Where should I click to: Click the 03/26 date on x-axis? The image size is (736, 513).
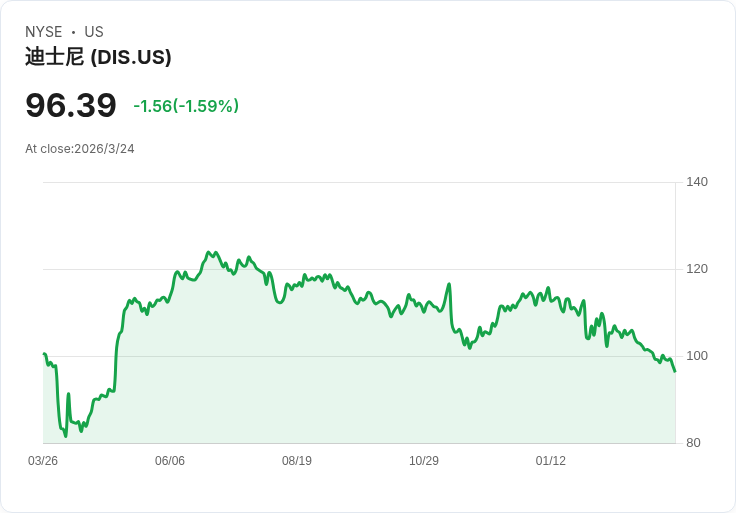tap(43, 461)
